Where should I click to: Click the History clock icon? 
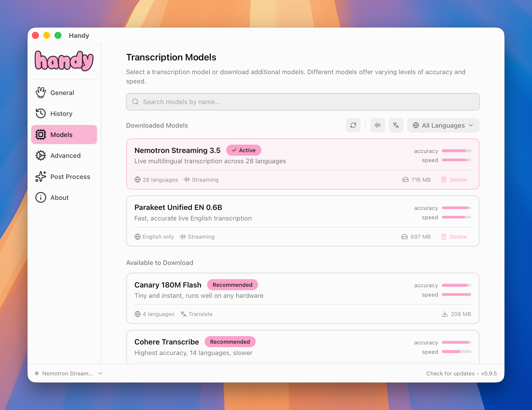coord(41,114)
